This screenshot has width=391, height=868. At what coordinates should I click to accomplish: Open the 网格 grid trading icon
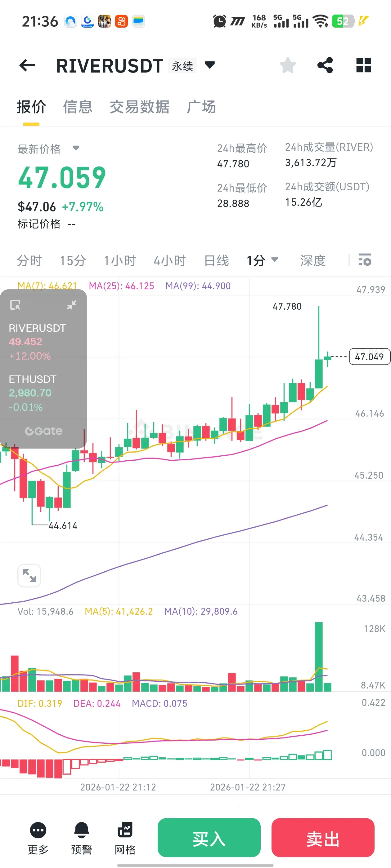pyautogui.click(x=125, y=838)
